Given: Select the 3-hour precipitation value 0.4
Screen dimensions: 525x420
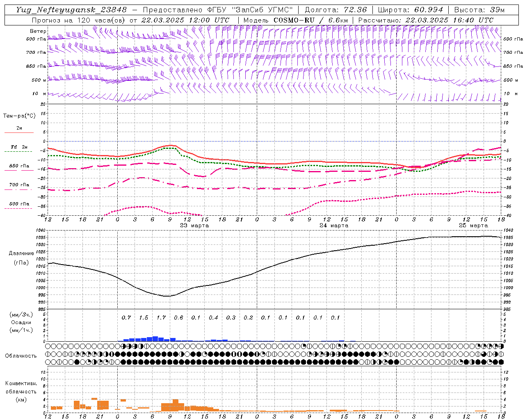Looking at the screenshot, I should tap(213, 318).
